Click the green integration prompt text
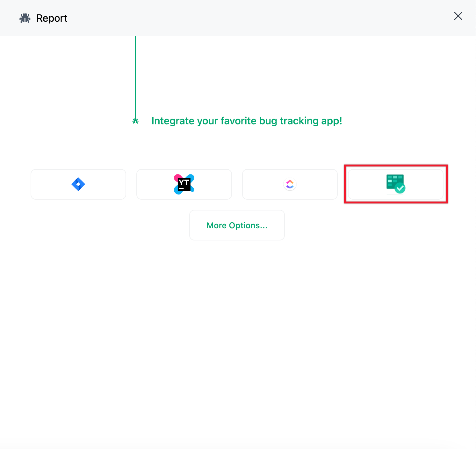This screenshot has width=476, height=449. click(247, 121)
